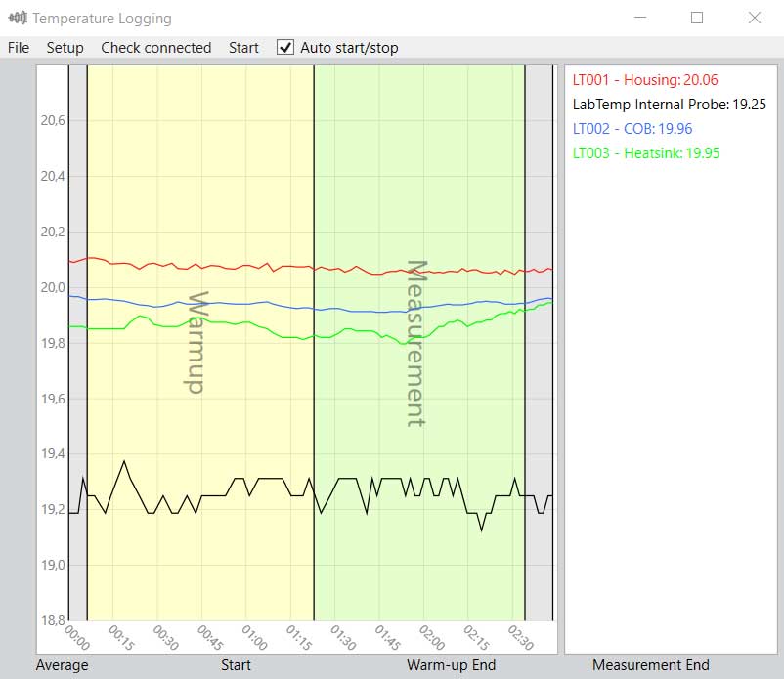Click the 02:00 time axis label

432,638
